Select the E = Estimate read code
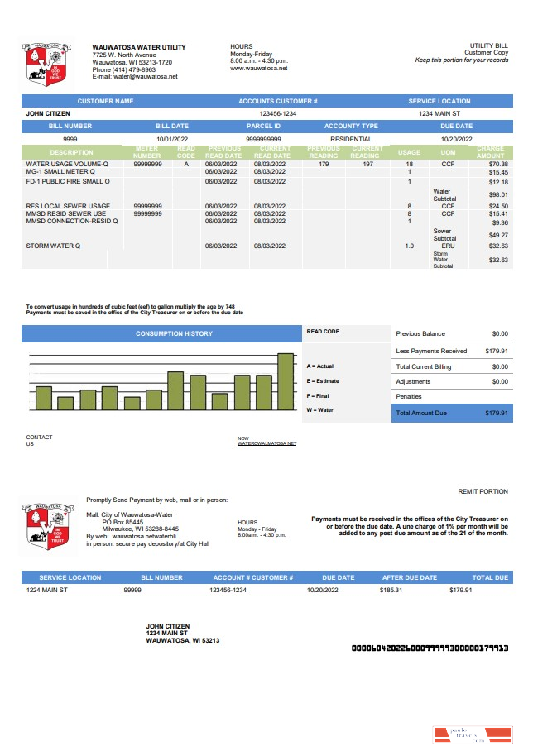The width and height of the screenshot is (533, 756). [x=323, y=380]
